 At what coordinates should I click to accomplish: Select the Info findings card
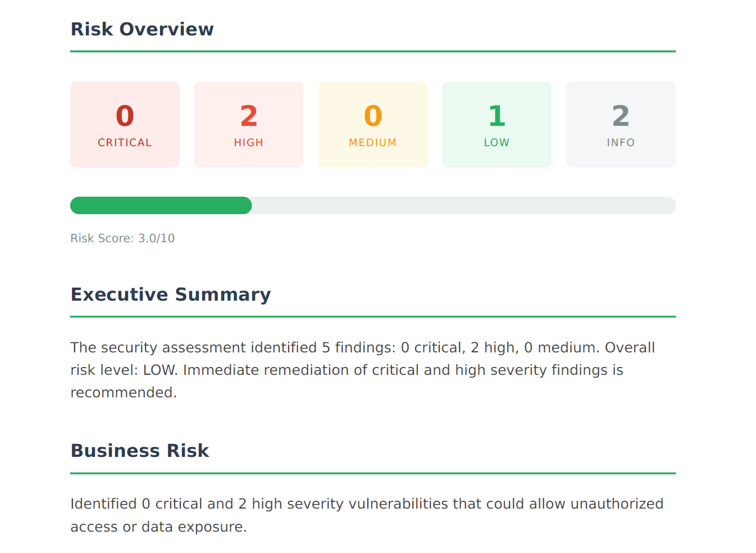(x=621, y=124)
